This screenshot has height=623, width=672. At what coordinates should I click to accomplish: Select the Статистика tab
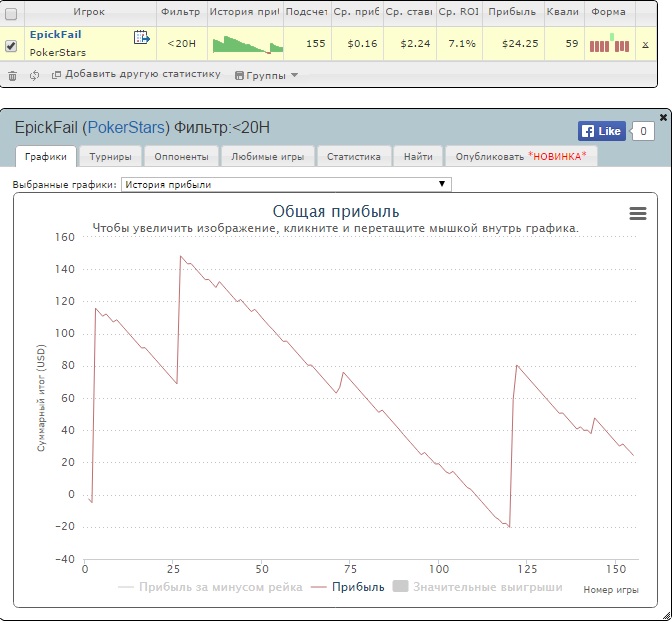click(x=354, y=156)
